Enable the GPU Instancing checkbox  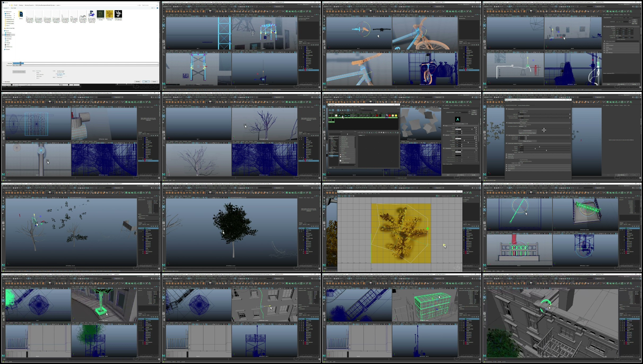tap(519, 112)
